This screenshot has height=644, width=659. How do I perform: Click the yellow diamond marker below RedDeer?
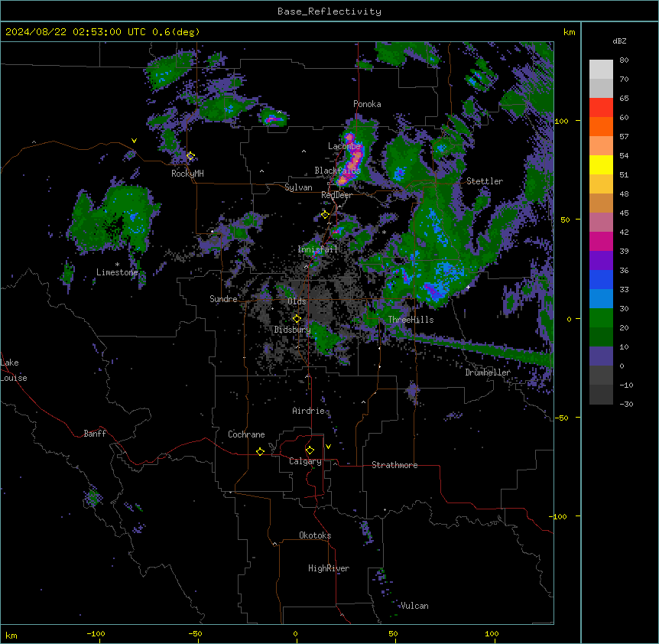(325, 215)
